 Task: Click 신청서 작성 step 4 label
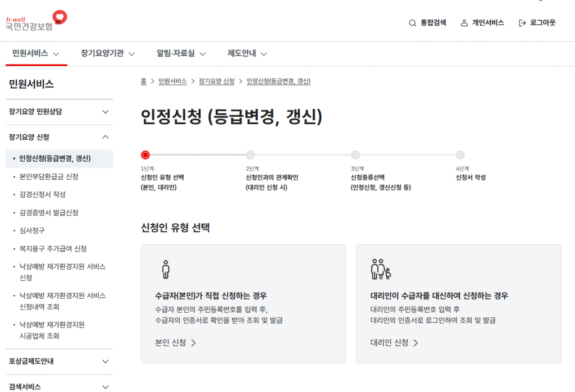(471, 177)
